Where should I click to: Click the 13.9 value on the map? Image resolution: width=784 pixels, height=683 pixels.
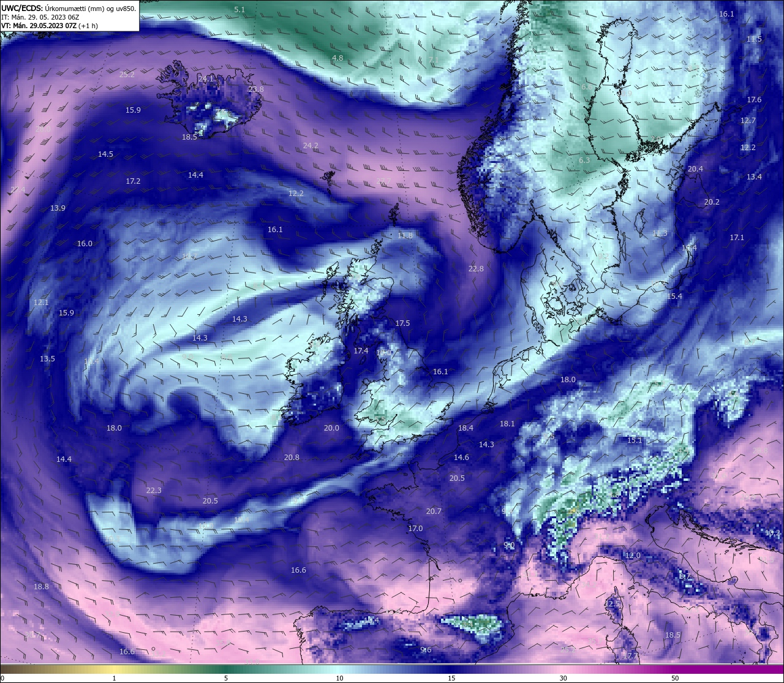coord(58,208)
